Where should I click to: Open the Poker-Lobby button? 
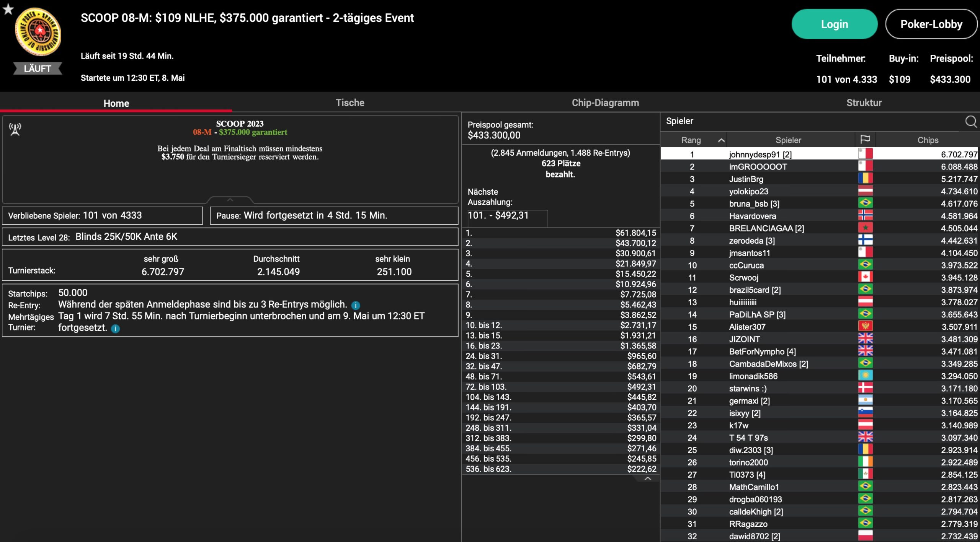pos(931,24)
